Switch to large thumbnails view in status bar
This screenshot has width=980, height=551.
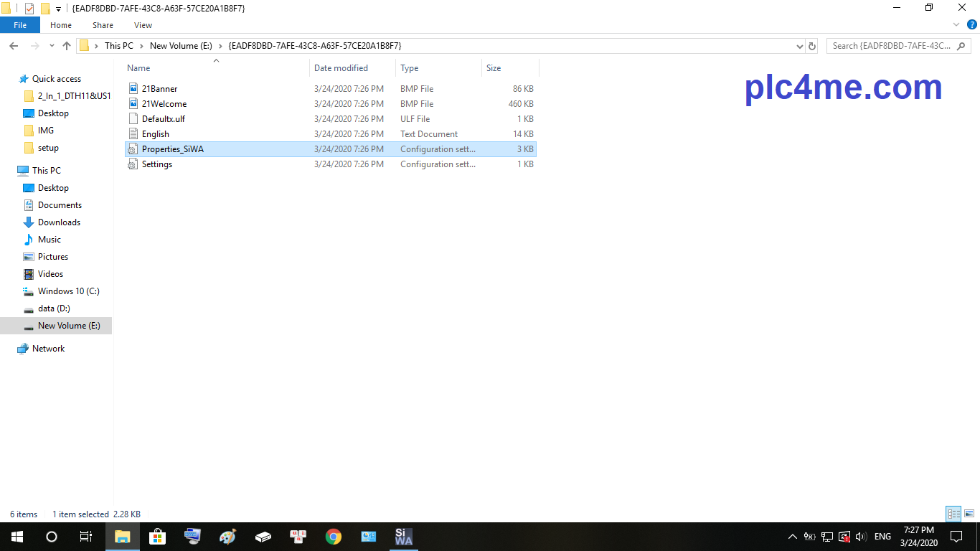coord(968,514)
